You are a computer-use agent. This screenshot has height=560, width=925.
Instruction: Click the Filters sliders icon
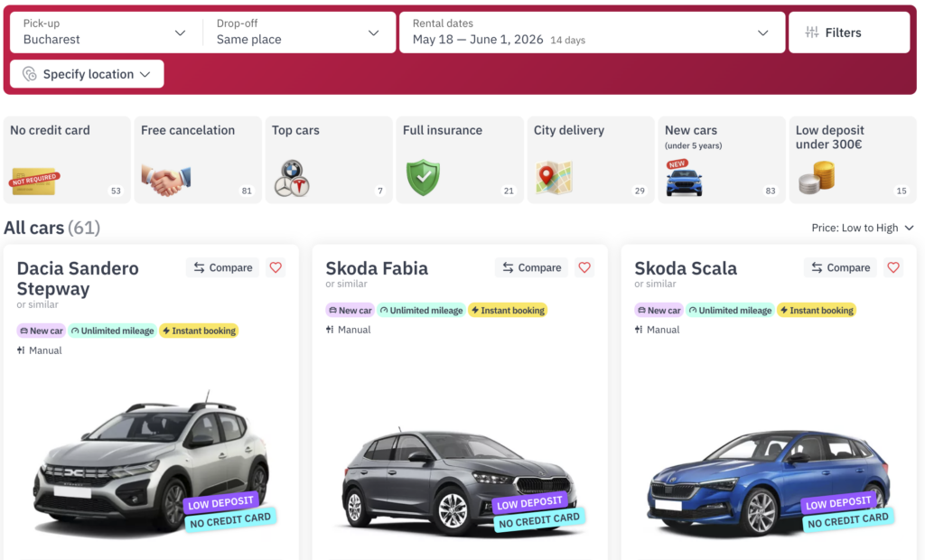point(812,33)
